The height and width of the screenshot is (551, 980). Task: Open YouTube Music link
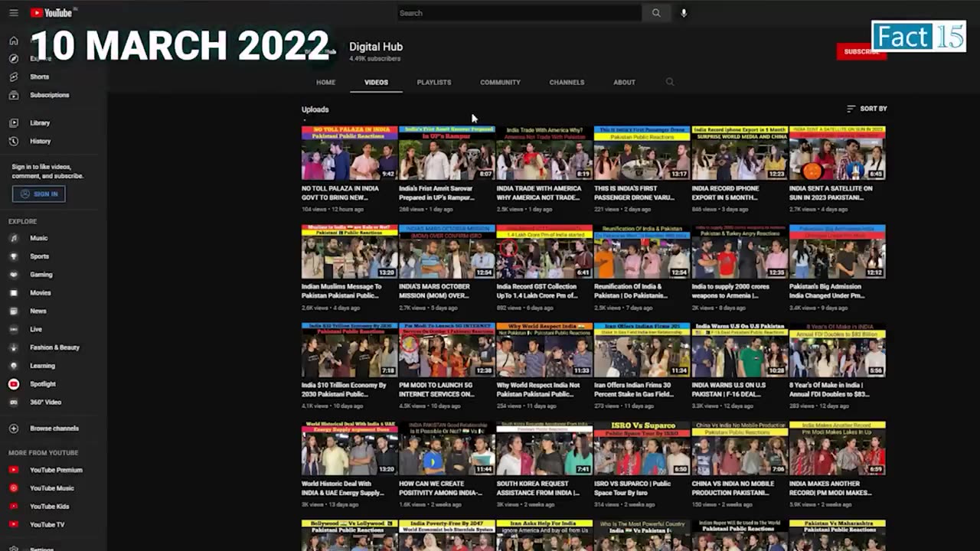pyautogui.click(x=52, y=488)
